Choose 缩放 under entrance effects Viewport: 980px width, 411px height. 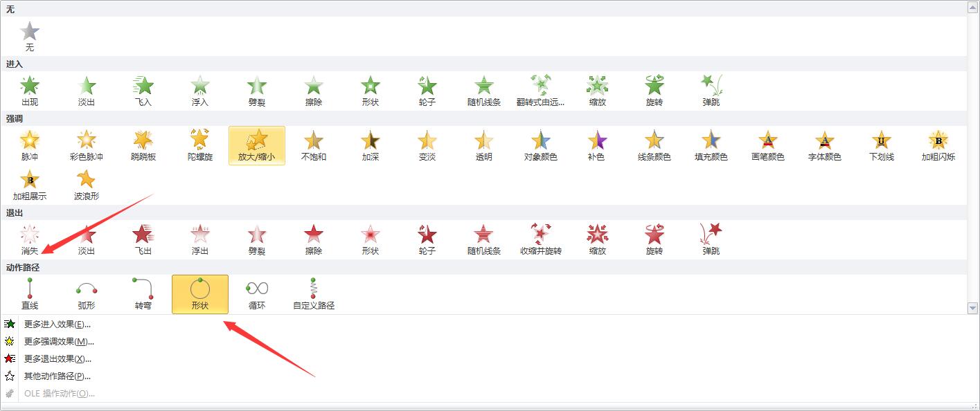tap(598, 91)
